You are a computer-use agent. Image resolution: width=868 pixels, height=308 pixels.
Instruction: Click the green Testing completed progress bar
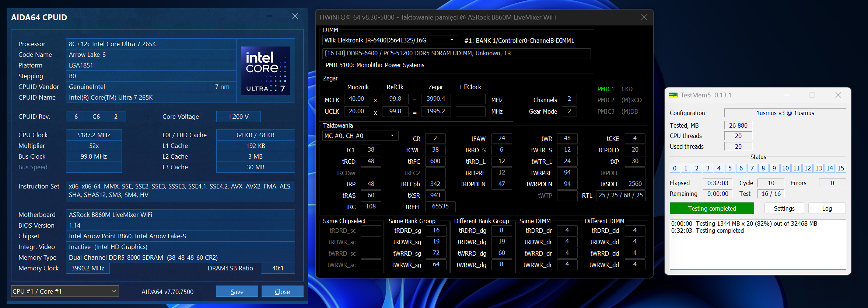[x=712, y=208]
